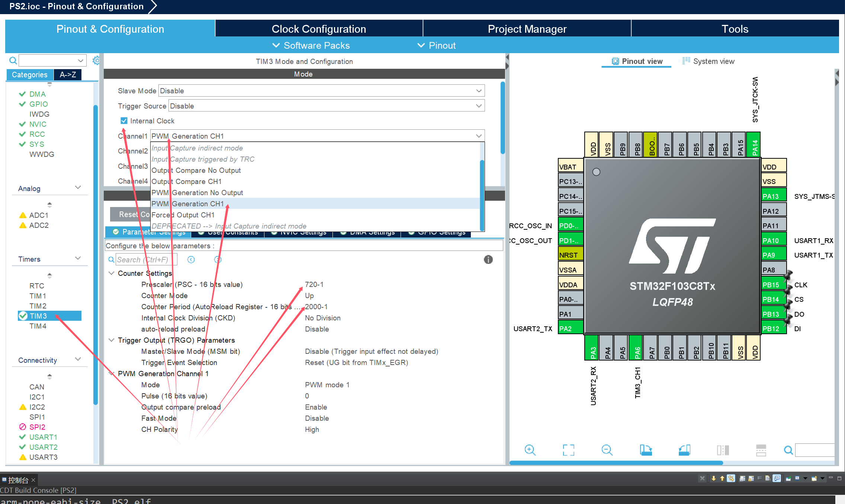
Task: Click the fit-to-screen frame icon
Action: tap(568, 450)
